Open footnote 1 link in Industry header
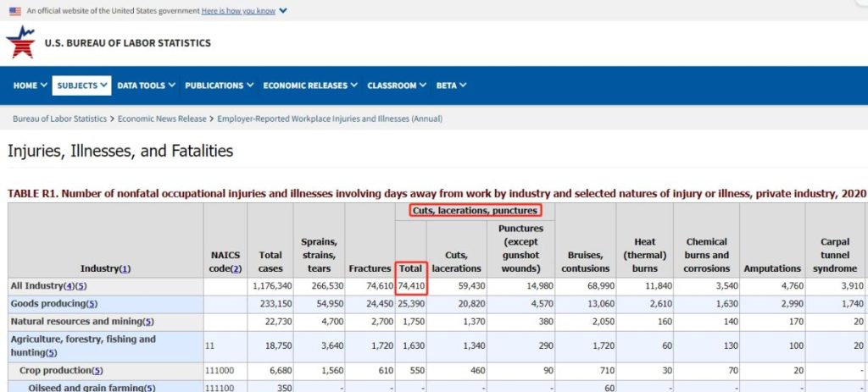 [125, 268]
